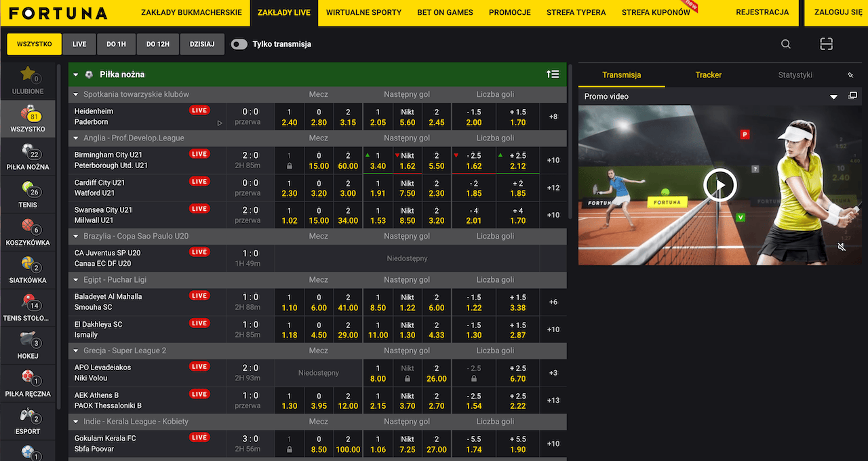Select +1.5 goals 3.38 Baladeyet row
Screen dimensions: 868x461
518,302
